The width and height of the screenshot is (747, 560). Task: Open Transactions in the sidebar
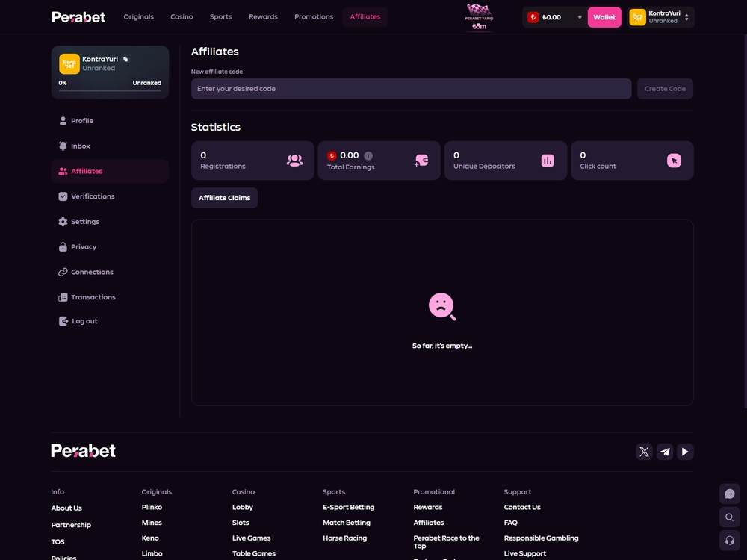(x=110, y=298)
